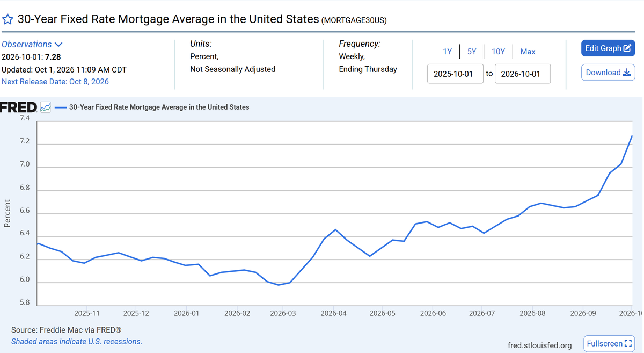Viewport: 644px width, 353px height.
Task: Click the 2025-11 x-axis label
Action: [x=87, y=313]
